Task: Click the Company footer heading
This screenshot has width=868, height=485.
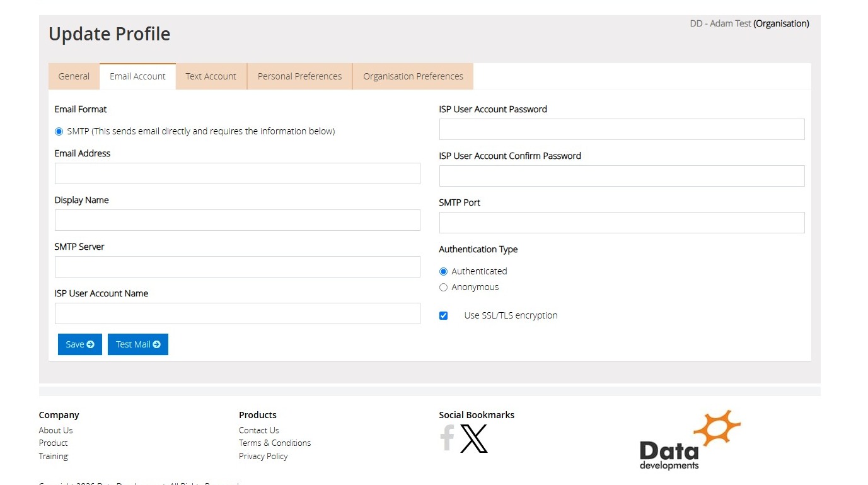Action: click(59, 415)
